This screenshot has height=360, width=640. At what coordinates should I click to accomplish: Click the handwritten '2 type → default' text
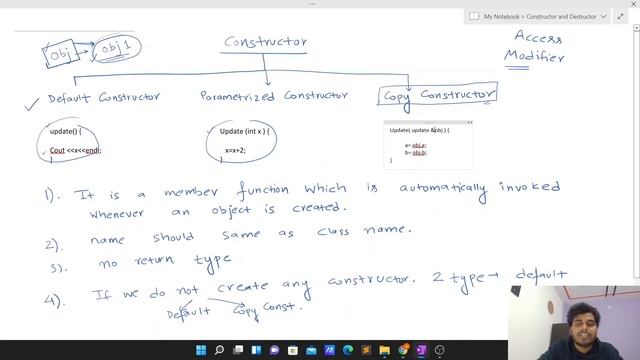pos(500,279)
